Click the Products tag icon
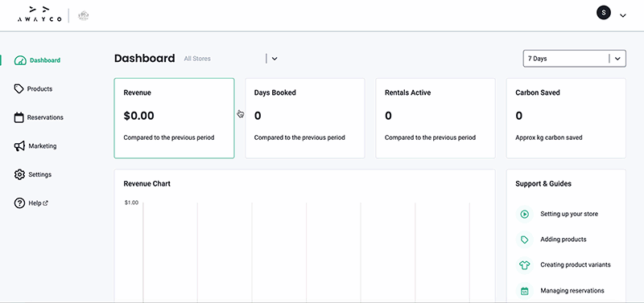 [19, 89]
